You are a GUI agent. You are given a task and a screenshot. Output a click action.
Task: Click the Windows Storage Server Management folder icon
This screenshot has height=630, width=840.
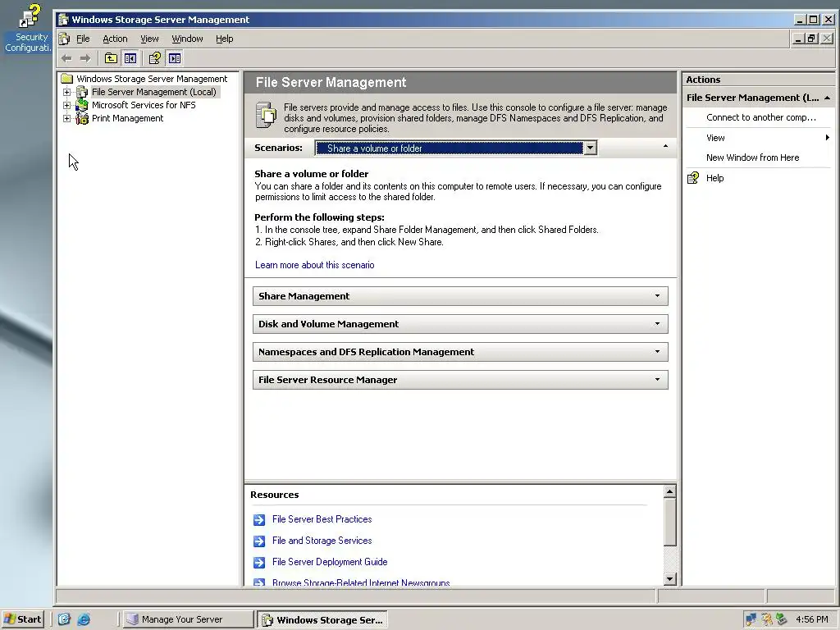pos(67,79)
